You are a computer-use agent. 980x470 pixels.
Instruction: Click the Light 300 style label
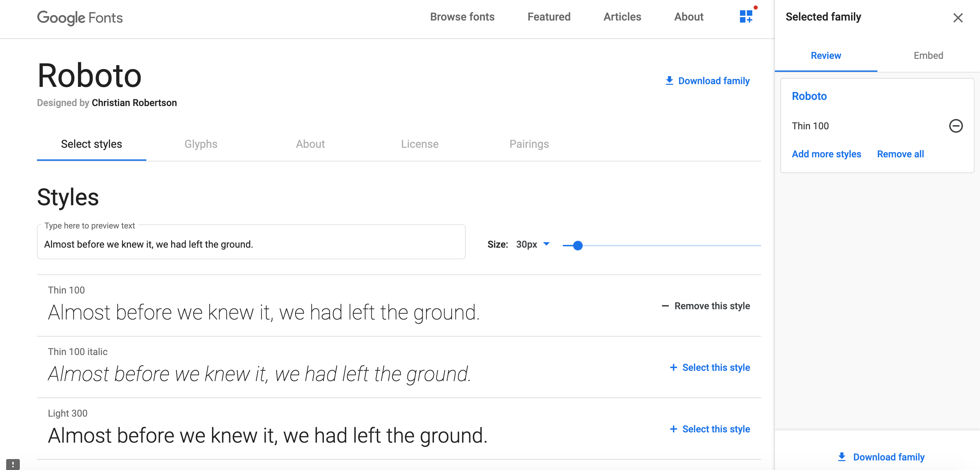[68, 413]
